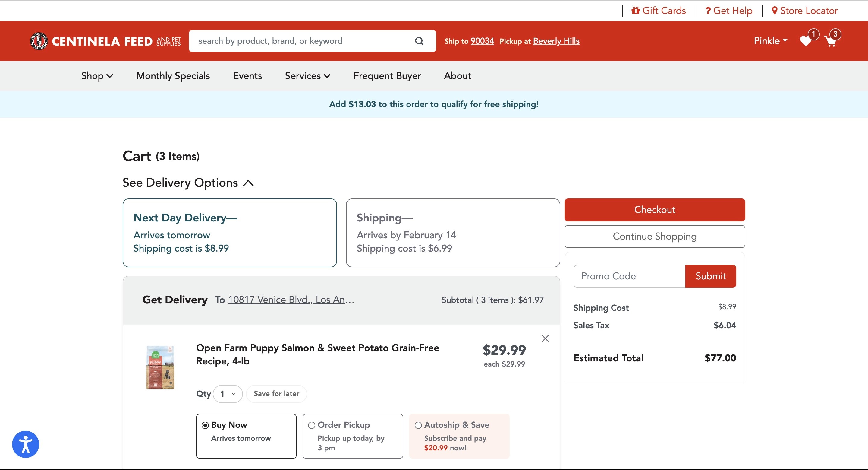
Task: Open the Shop menu
Action: pos(97,76)
